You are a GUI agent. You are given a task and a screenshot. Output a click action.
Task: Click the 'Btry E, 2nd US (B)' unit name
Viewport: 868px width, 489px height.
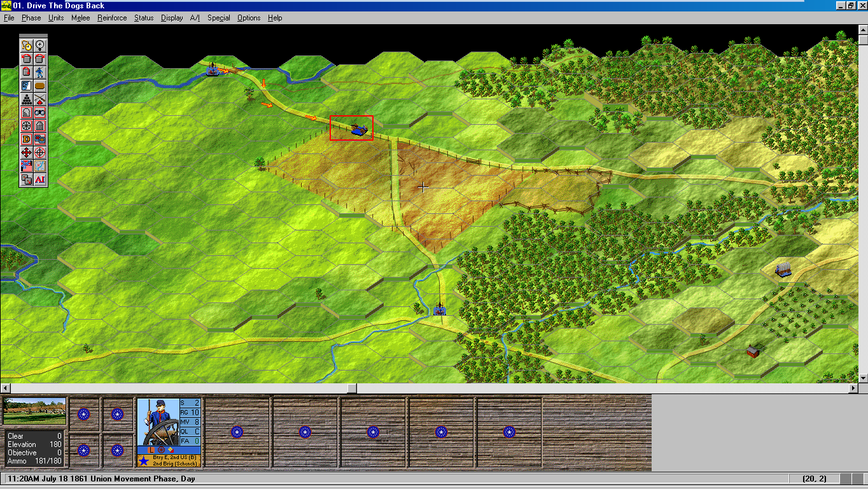click(x=175, y=457)
